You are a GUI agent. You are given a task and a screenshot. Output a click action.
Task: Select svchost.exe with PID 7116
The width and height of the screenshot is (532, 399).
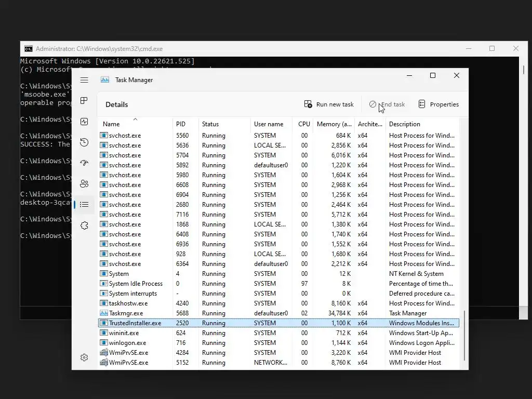(278, 215)
